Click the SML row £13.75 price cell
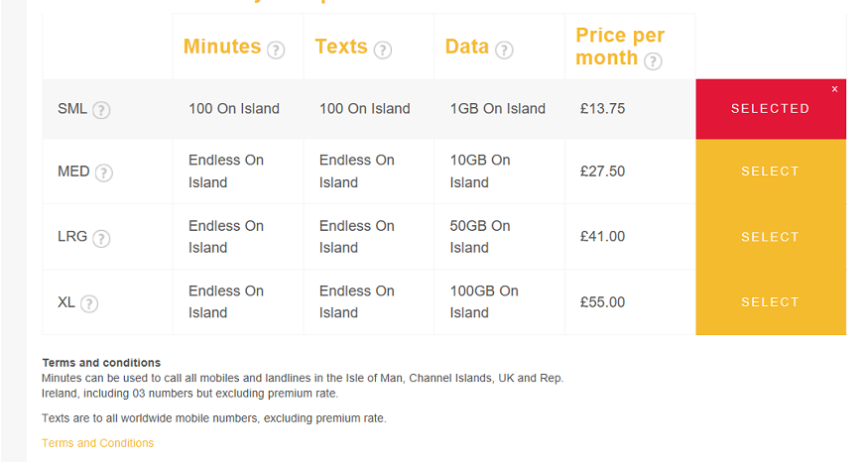868x462 pixels. click(x=602, y=108)
